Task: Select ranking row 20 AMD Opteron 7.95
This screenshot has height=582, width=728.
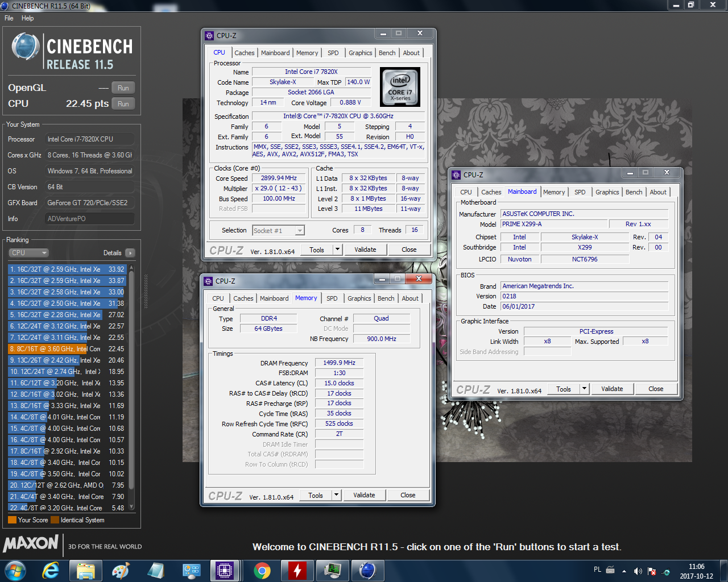Action: [x=67, y=485]
